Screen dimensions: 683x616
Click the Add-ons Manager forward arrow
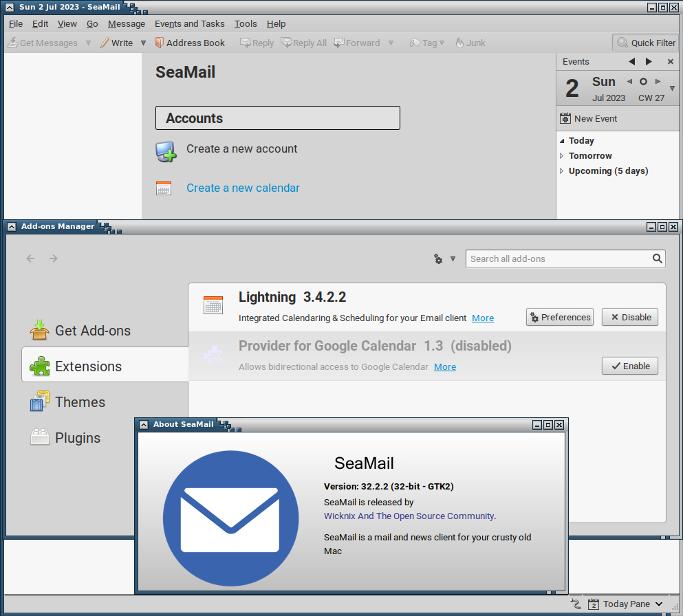coord(54,258)
